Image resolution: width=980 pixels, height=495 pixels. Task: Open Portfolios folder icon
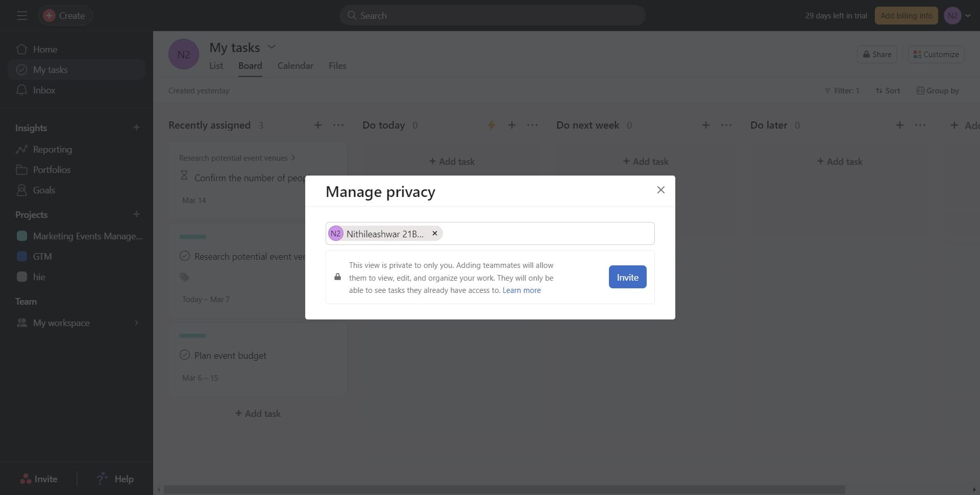click(x=21, y=170)
